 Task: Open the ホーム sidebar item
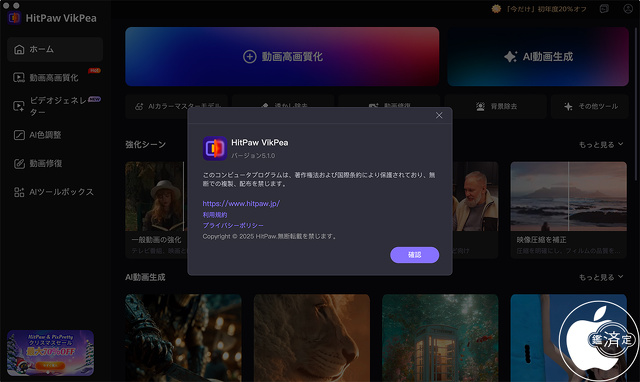(x=55, y=49)
